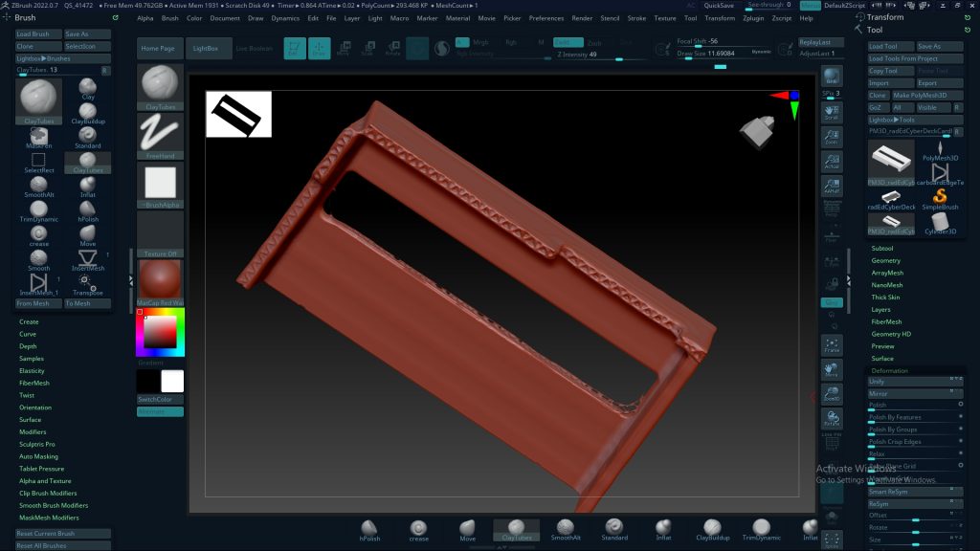Select the TrimDynamic brush in Brush palette
This screenshot has height=551, width=980.
tap(38, 211)
